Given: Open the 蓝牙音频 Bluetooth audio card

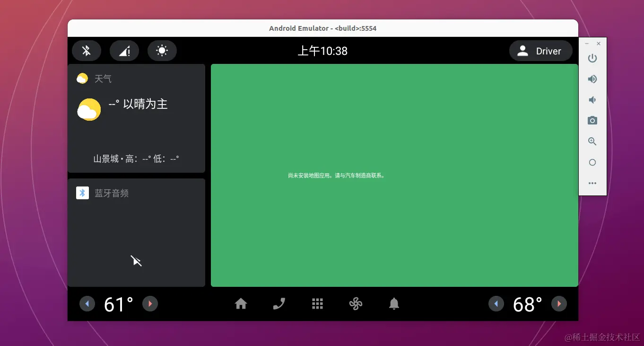Looking at the screenshot, I should (x=136, y=232).
